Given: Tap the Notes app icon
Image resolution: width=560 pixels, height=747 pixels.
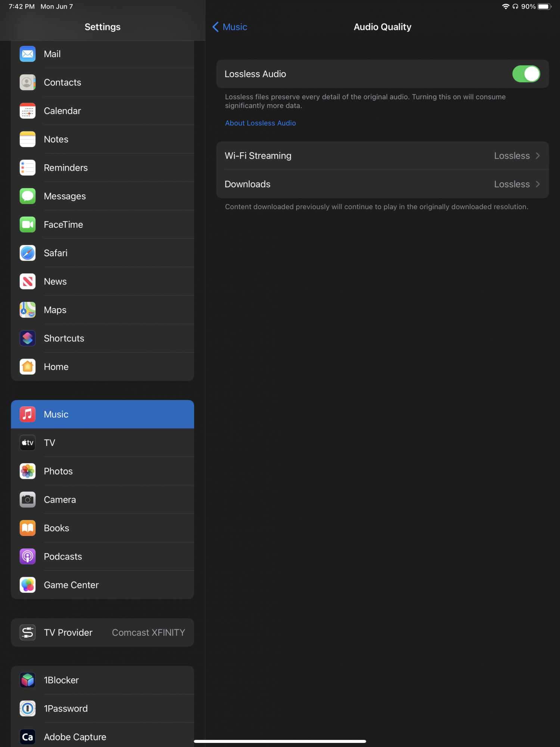Looking at the screenshot, I should [28, 139].
